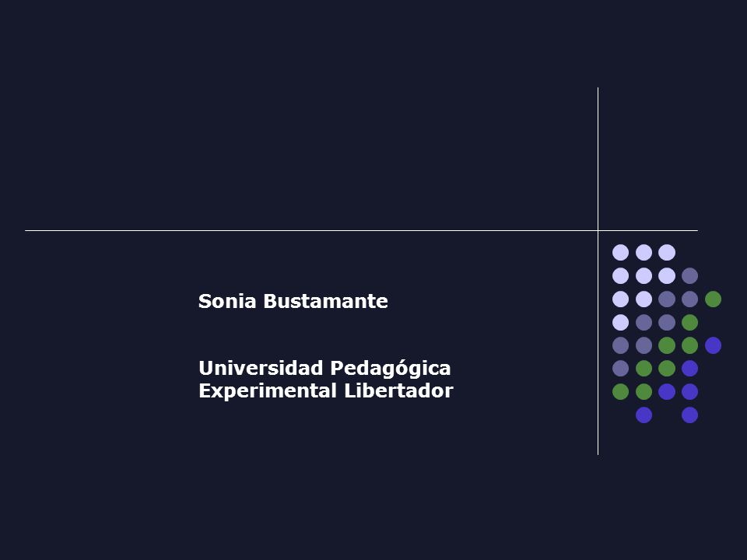
Task: Click the vertical white divider line
Action: 598,271
